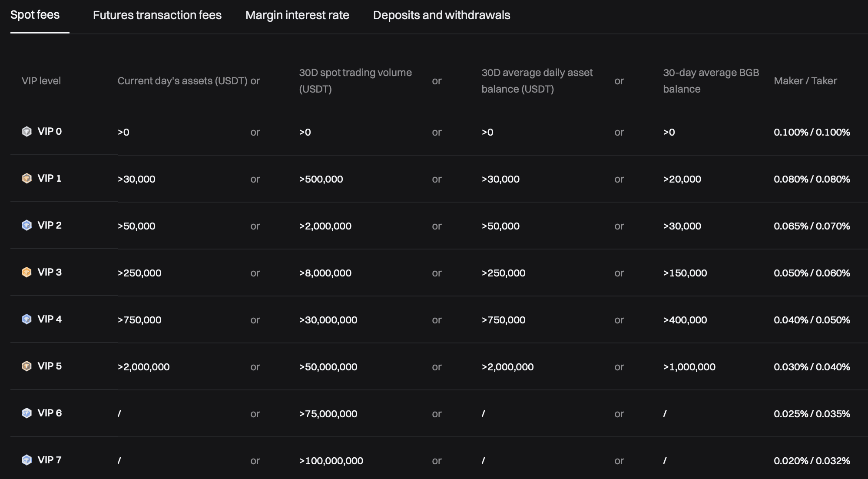Select the Spot fees tab

pyautogui.click(x=35, y=15)
